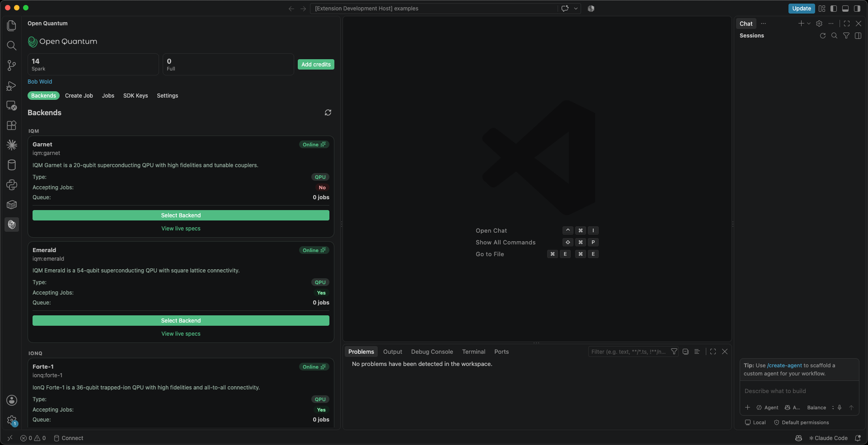Open the Local session target picker
Screen dimensions: 868x445
point(755,423)
